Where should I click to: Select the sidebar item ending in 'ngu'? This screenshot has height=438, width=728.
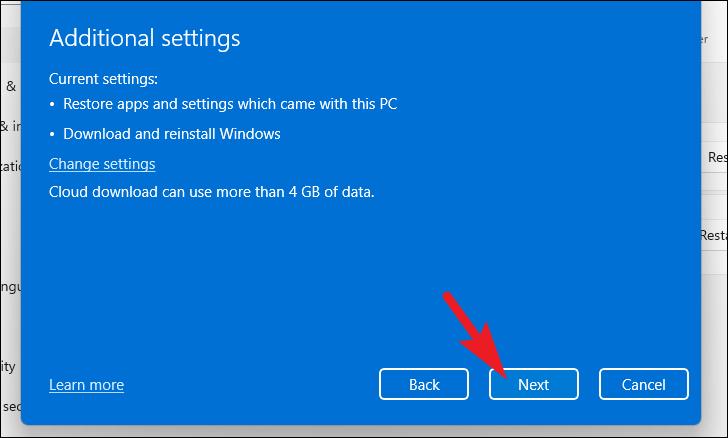click(10, 287)
